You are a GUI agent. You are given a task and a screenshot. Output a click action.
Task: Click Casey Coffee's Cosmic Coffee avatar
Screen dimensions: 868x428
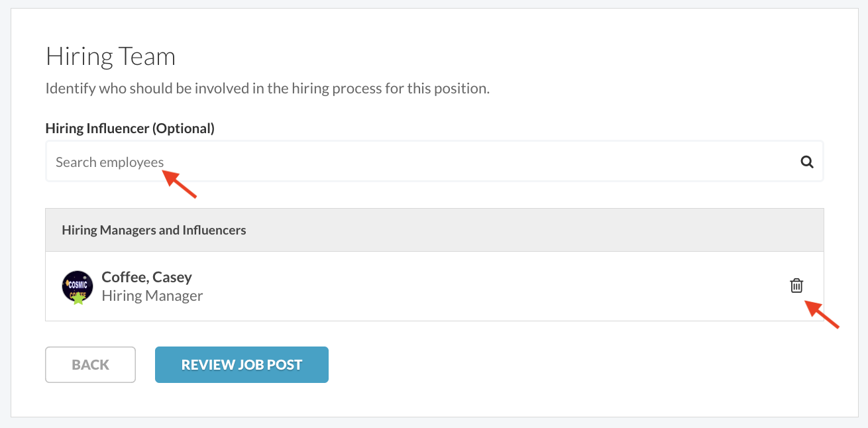pyautogui.click(x=78, y=286)
